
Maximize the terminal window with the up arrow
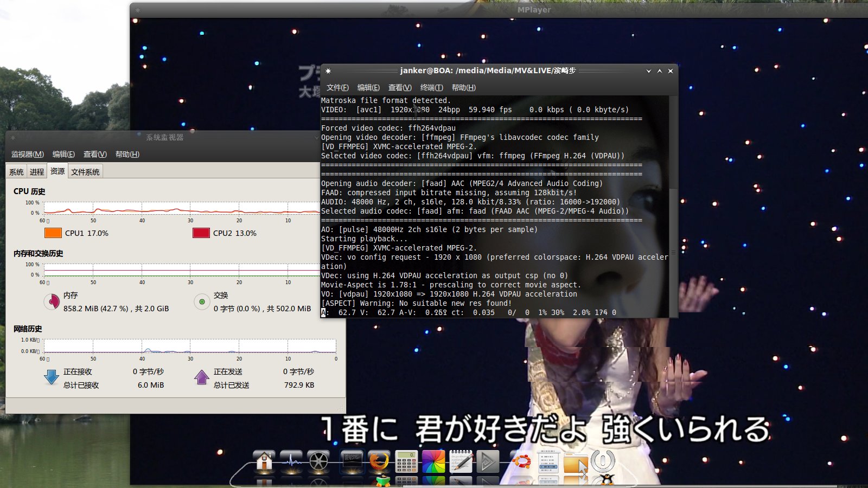pos(660,71)
